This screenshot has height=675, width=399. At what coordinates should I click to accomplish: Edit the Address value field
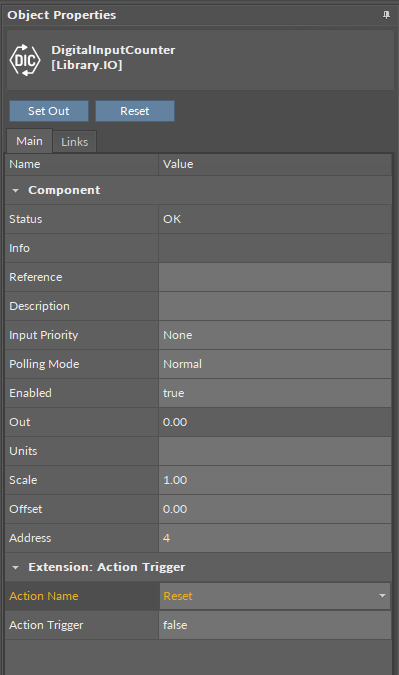(x=275, y=538)
